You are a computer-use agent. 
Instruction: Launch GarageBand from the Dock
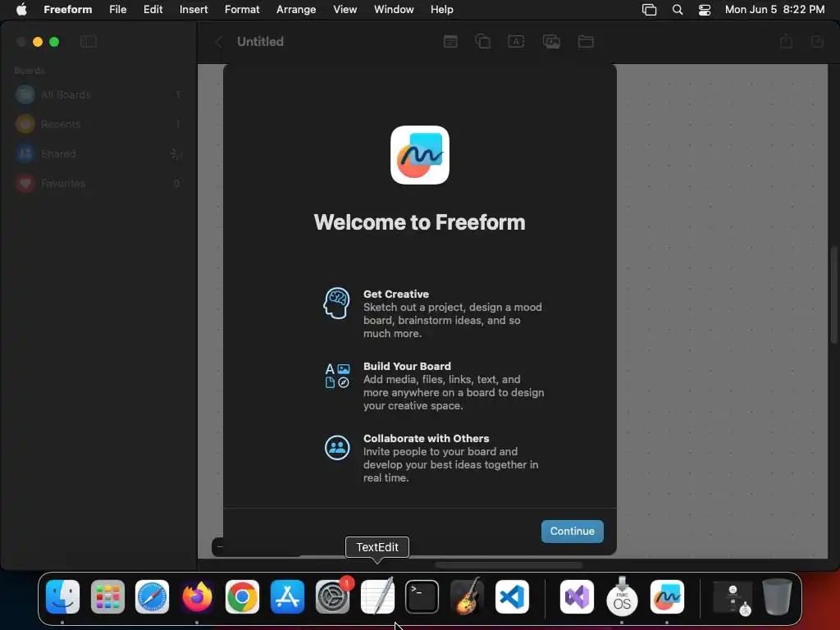click(467, 596)
